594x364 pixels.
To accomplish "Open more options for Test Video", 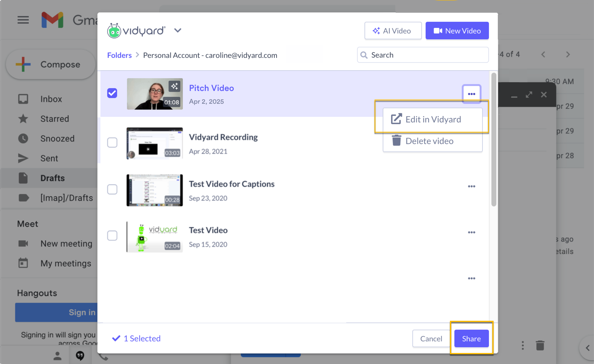I will tap(472, 232).
